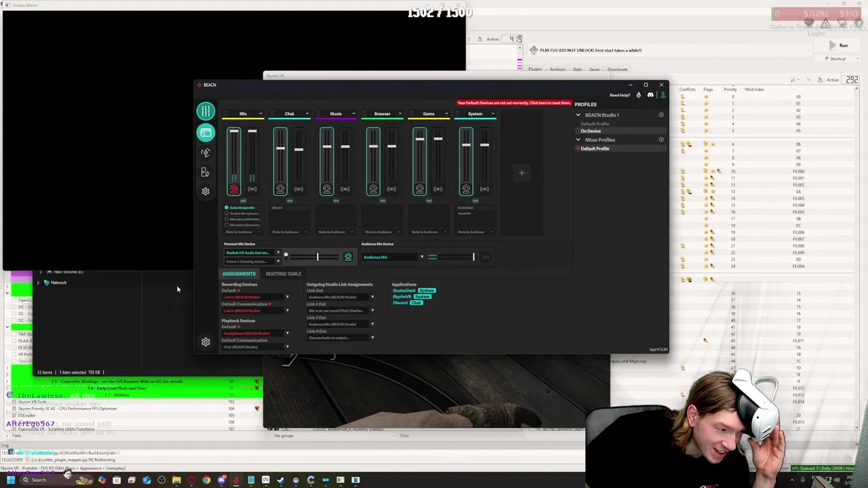Open the Chat channel name dropdown
This screenshot has width=868, height=488.
click(x=307, y=114)
